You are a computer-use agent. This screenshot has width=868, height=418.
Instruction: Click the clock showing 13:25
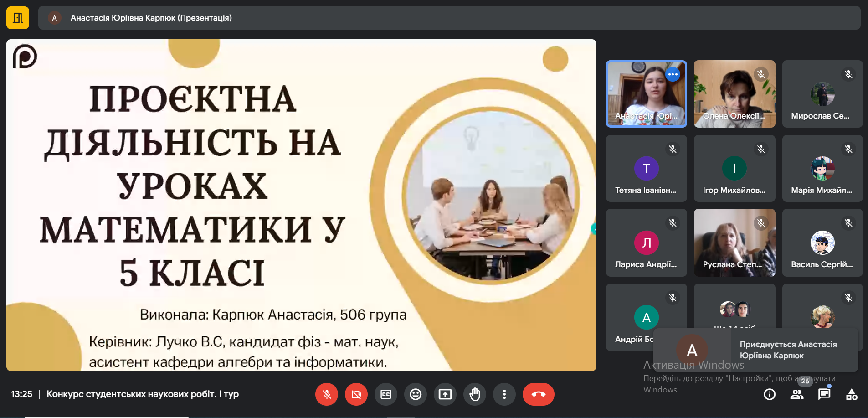21,394
